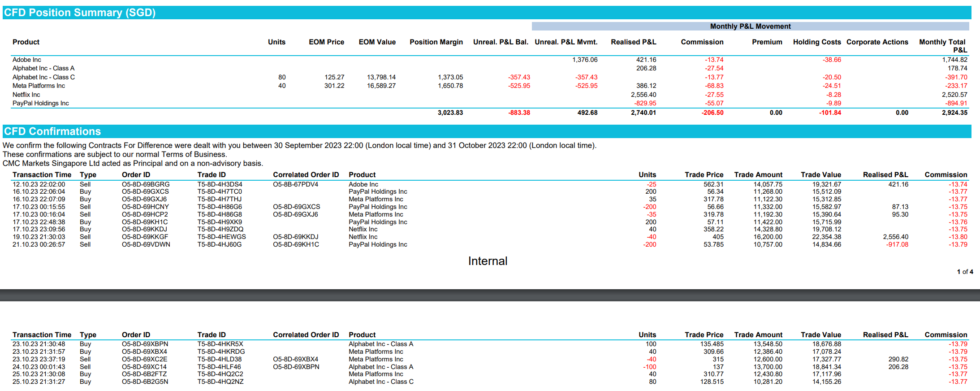Image resolution: width=980 pixels, height=391 pixels.
Task: Click trade price 562.31
Action: pyautogui.click(x=713, y=184)
